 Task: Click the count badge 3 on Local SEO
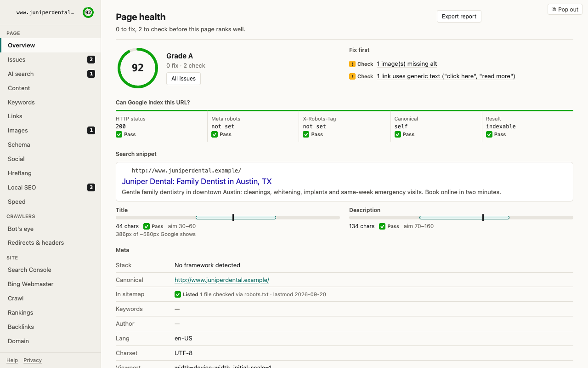tap(91, 187)
